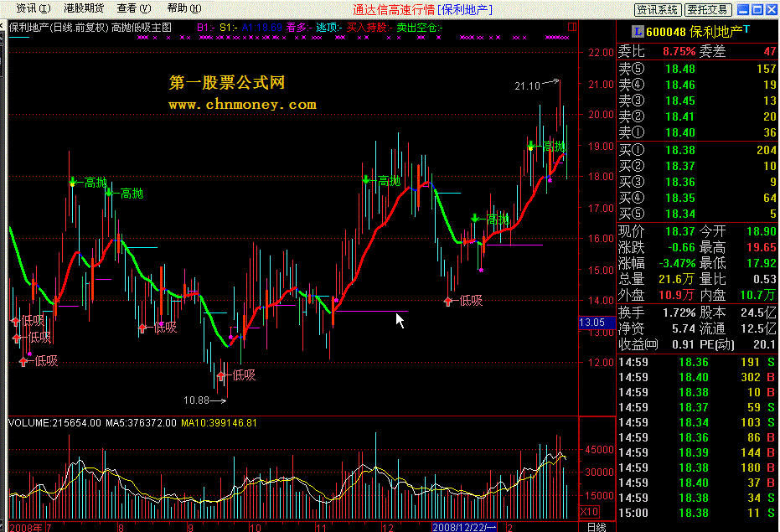Screen dimensions: 780x532
Task: Click the chart title 保利地产(日线.前复权) 高抛低吸主图
Action: (x=90, y=28)
